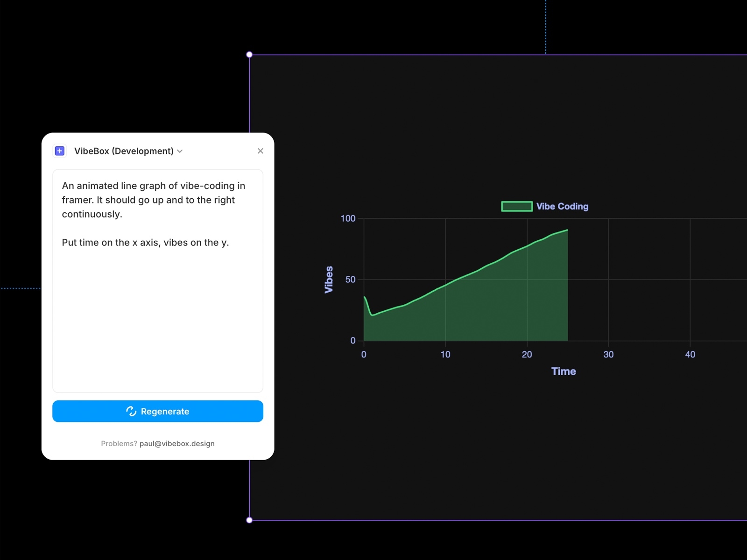Close the VibeBox plugin panel

[261, 151]
